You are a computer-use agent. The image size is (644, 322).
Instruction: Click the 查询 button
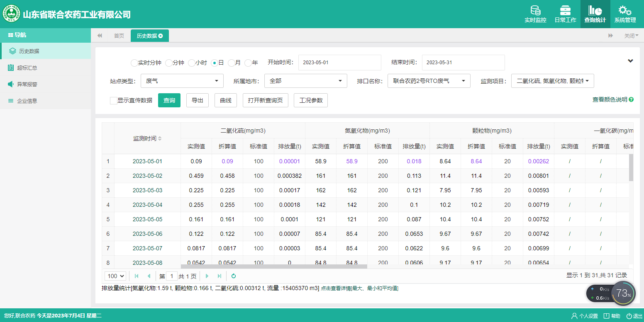tap(169, 100)
